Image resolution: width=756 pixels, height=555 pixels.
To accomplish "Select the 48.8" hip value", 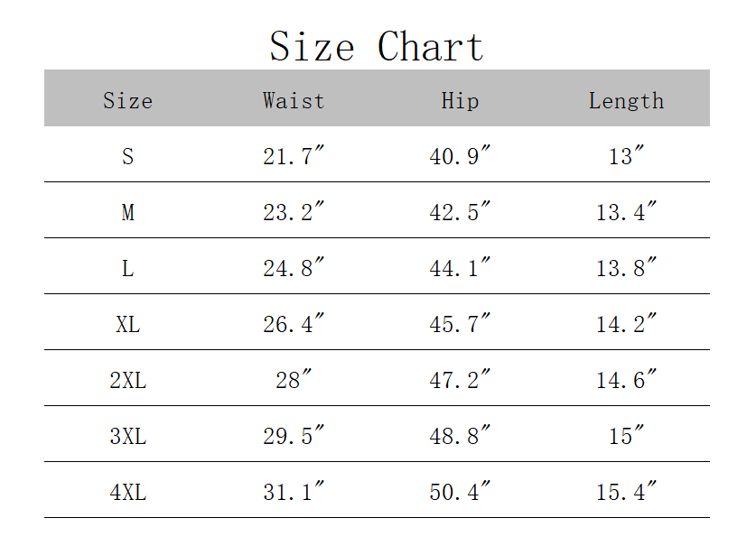I will click(x=460, y=435).
